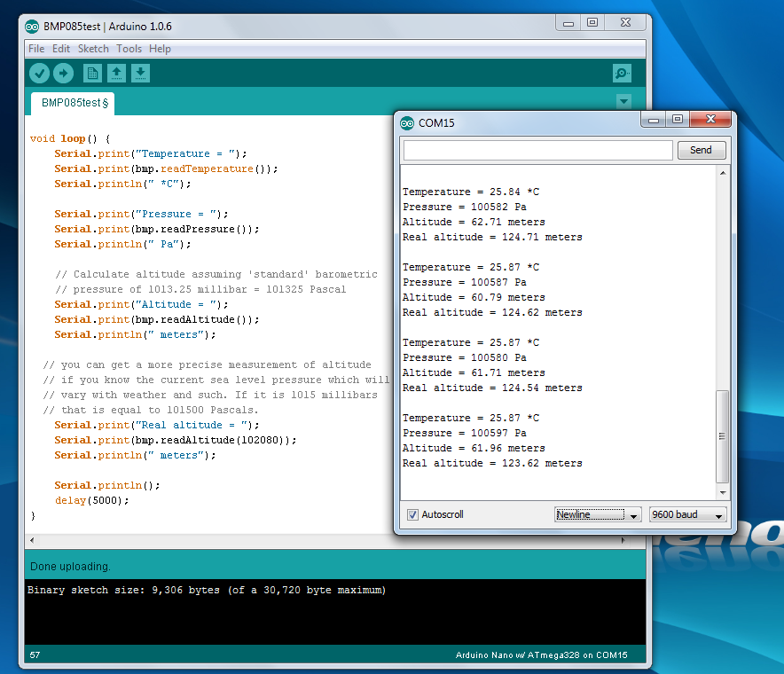Screen dimensions: 784x674
Task: Click the Upload arrow icon
Action: pyautogui.click(x=64, y=74)
